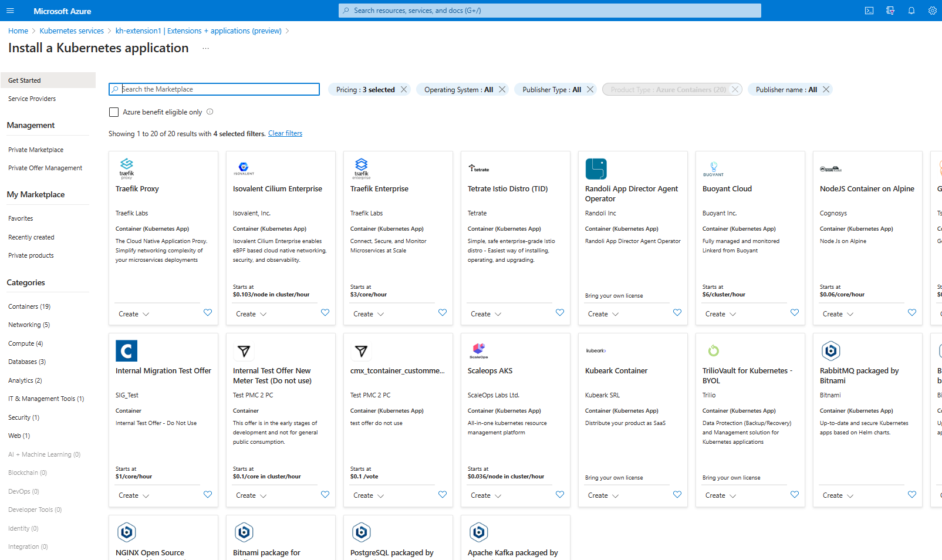The image size is (942, 560).
Task: Remove the Publisher Type filter with X
Action: coord(590,89)
